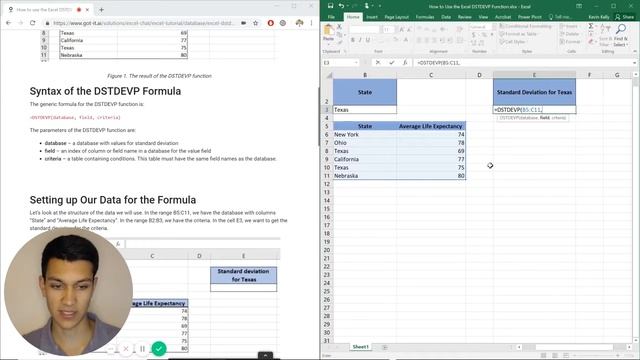Screen dimensions: 640x360
Task: Open Format as Table dropdown
Action: 518,34
